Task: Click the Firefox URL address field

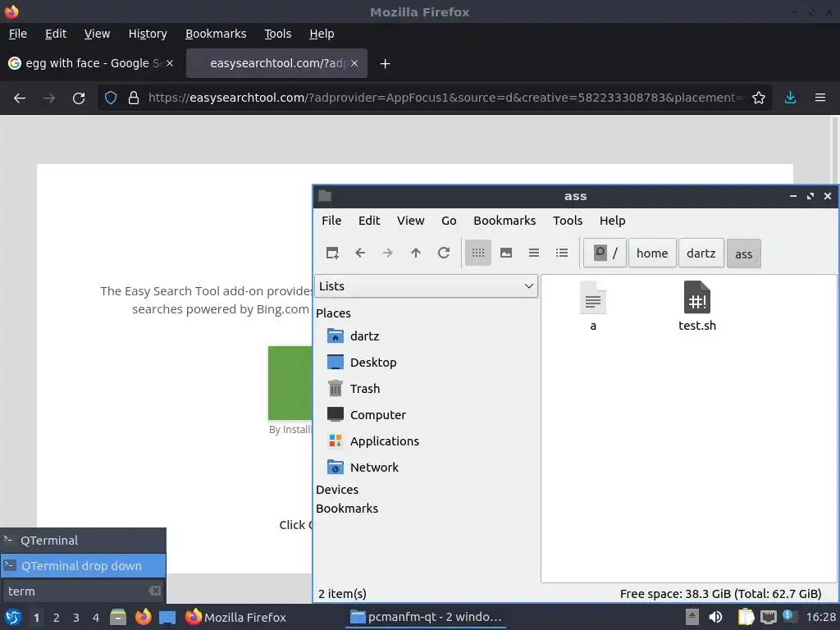Action: point(445,98)
